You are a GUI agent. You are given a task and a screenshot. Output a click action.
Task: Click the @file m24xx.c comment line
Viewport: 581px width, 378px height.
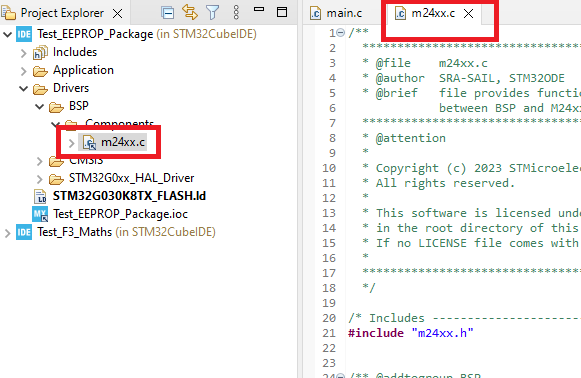pyautogui.click(x=425, y=63)
